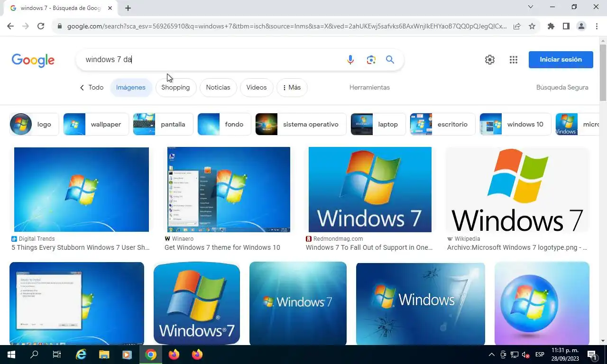Open Herramientas search tools

369,87
